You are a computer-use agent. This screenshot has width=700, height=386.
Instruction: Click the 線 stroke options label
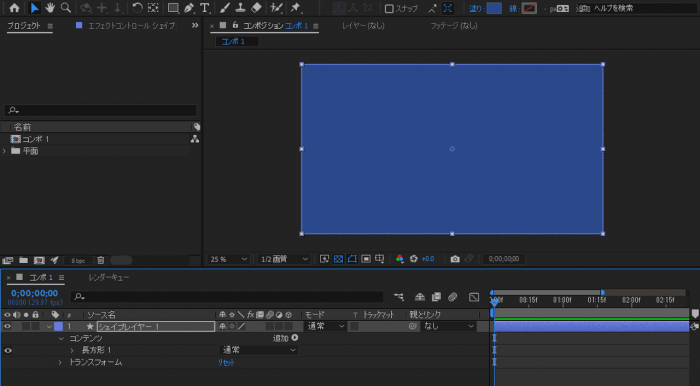(x=514, y=8)
